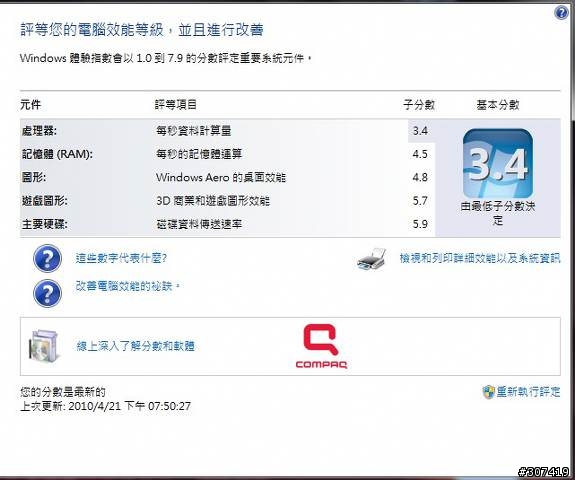Click the 元件 column header
Viewport: 575px width, 480px height.
[31, 105]
